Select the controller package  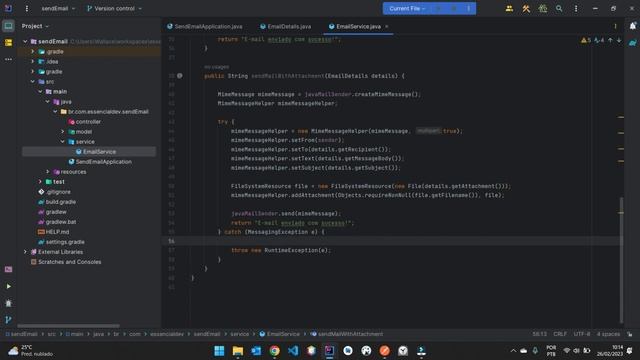(x=84, y=122)
